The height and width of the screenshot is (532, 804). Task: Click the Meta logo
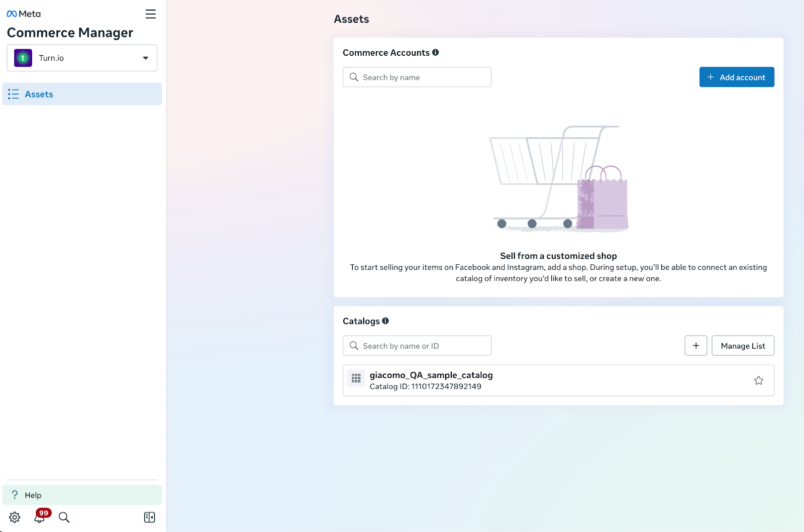(x=24, y=14)
